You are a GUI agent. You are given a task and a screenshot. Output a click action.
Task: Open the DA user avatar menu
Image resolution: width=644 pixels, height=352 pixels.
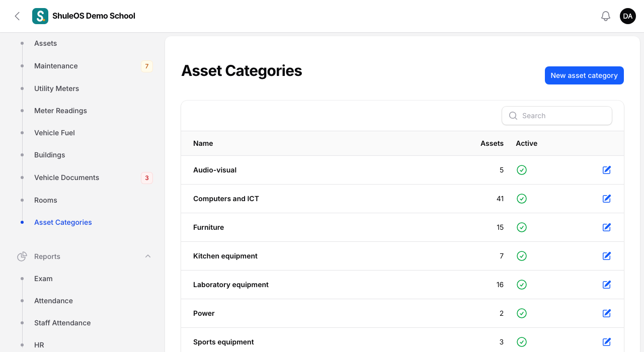[x=628, y=16]
